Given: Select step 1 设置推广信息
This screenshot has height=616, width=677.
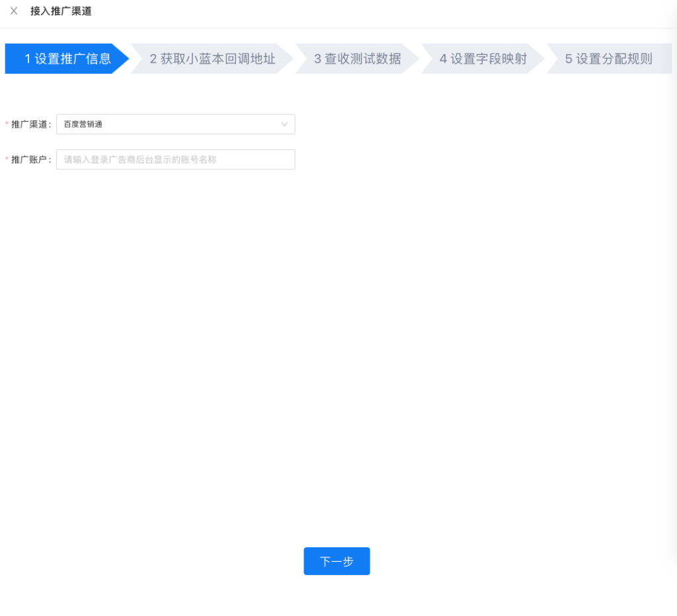Looking at the screenshot, I should coord(67,59).
